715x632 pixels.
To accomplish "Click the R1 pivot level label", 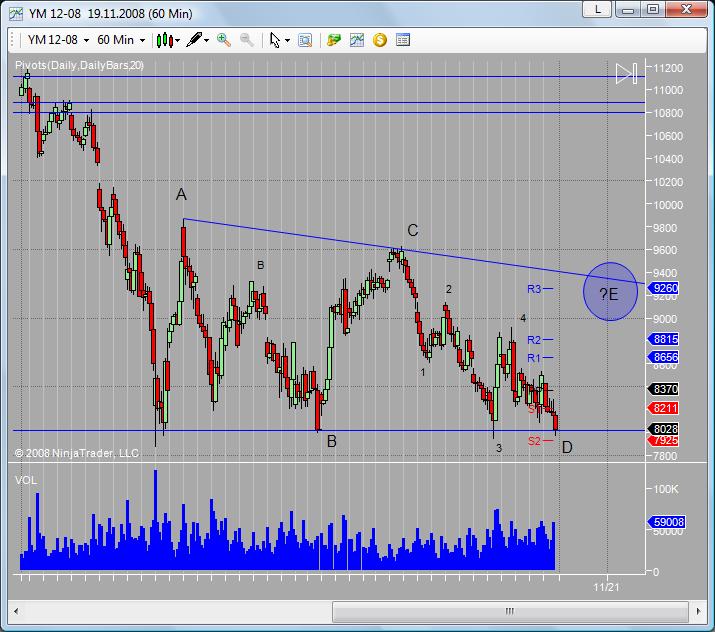I will pos(534,358).
